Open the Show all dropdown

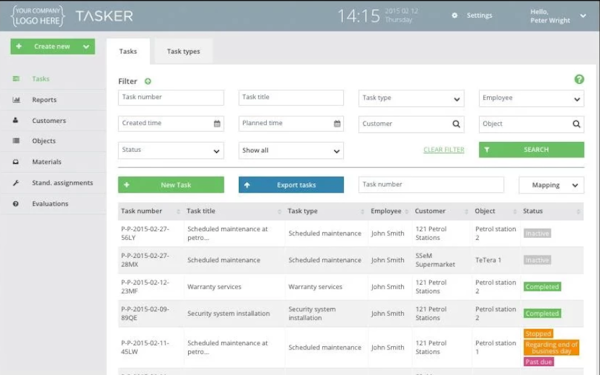coord(291,150)
